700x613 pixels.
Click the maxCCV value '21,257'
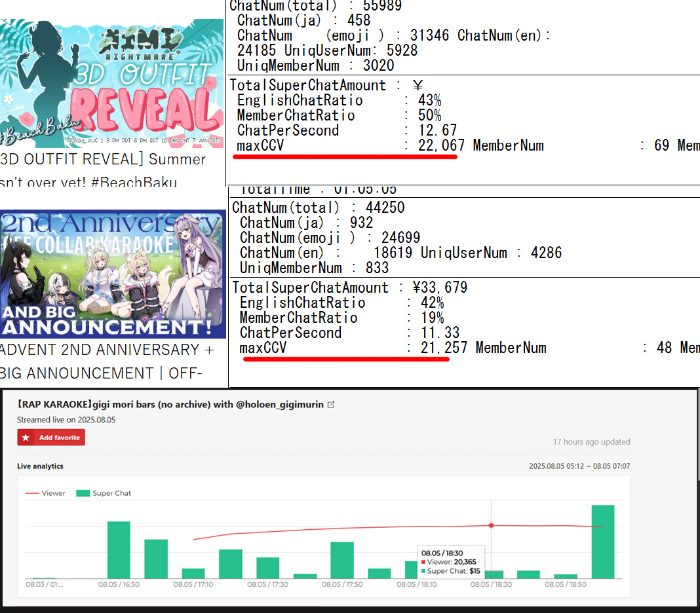[444, 348]
